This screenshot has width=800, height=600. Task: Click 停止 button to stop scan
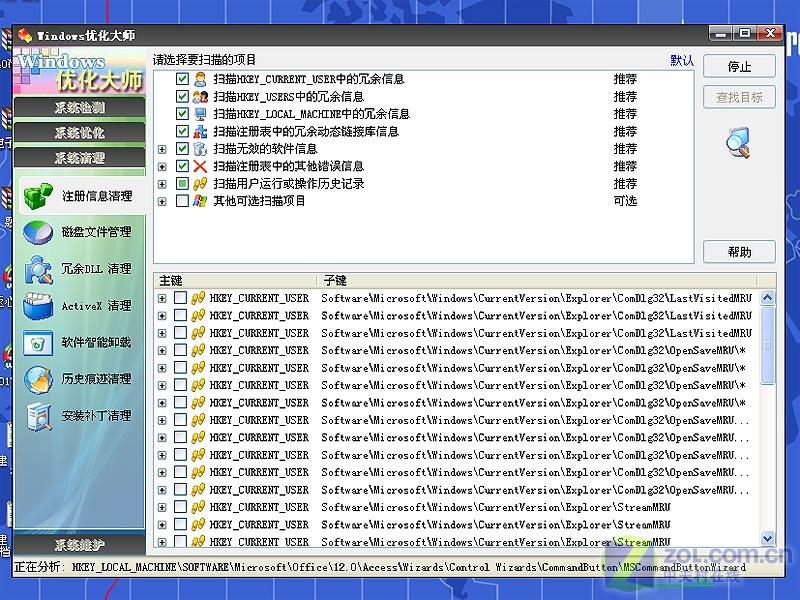[739, 67]
